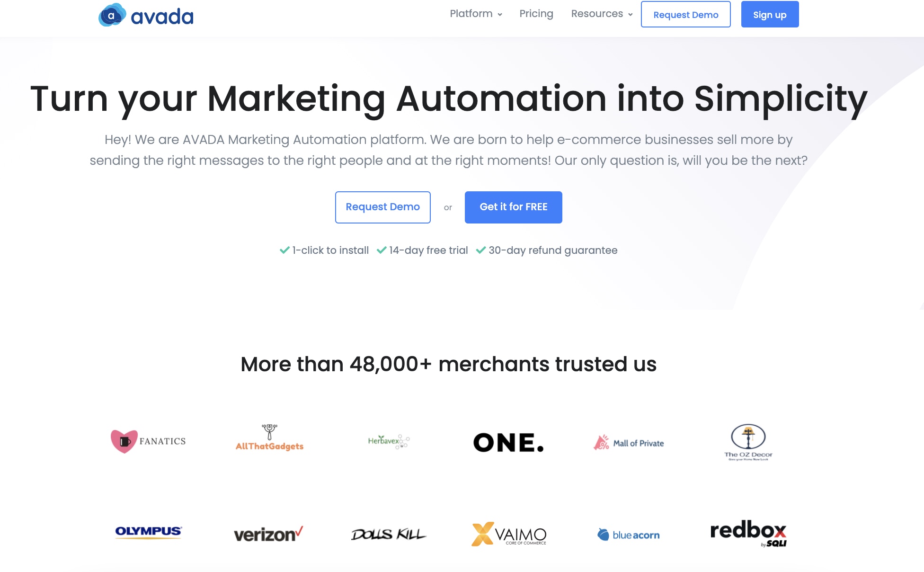Click the Get it for FREE button

tap(514, 207)
